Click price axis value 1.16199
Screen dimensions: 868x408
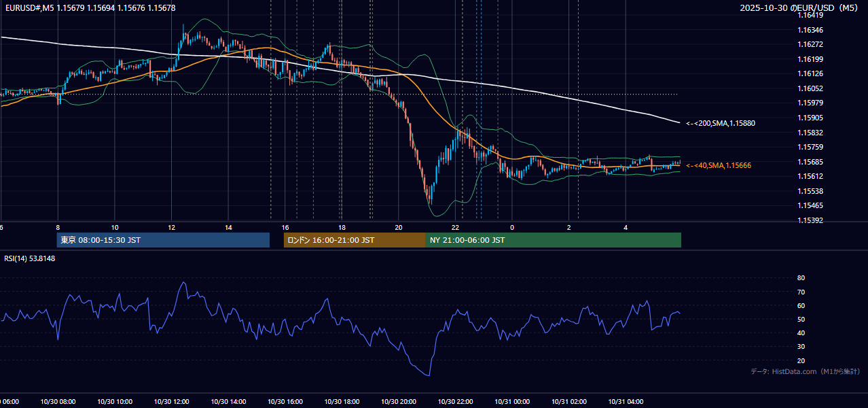(x=810, y=59)
